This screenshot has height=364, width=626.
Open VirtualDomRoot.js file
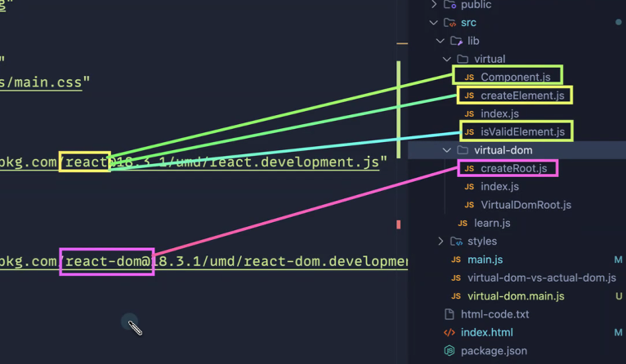pos(525,205)
